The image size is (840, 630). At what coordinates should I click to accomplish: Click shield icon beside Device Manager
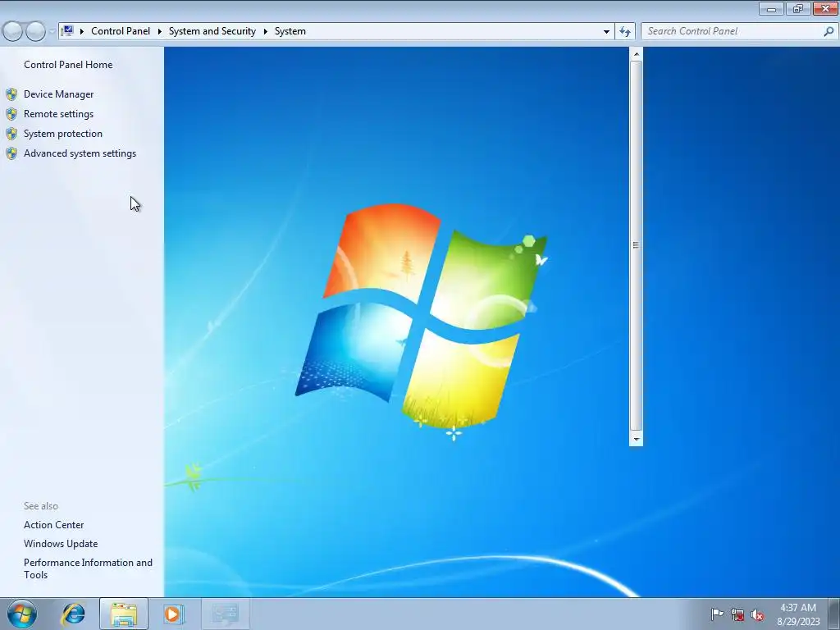[11, 95]
